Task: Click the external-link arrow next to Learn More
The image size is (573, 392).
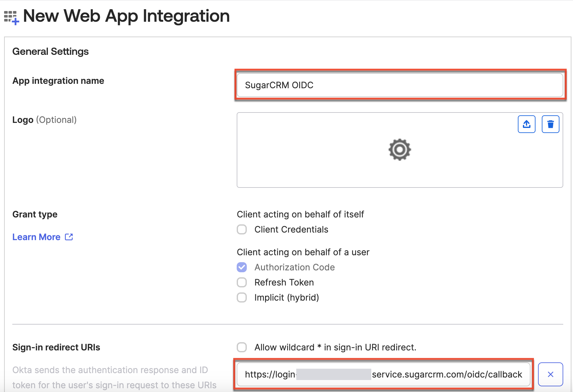Action: click(69, 237)
